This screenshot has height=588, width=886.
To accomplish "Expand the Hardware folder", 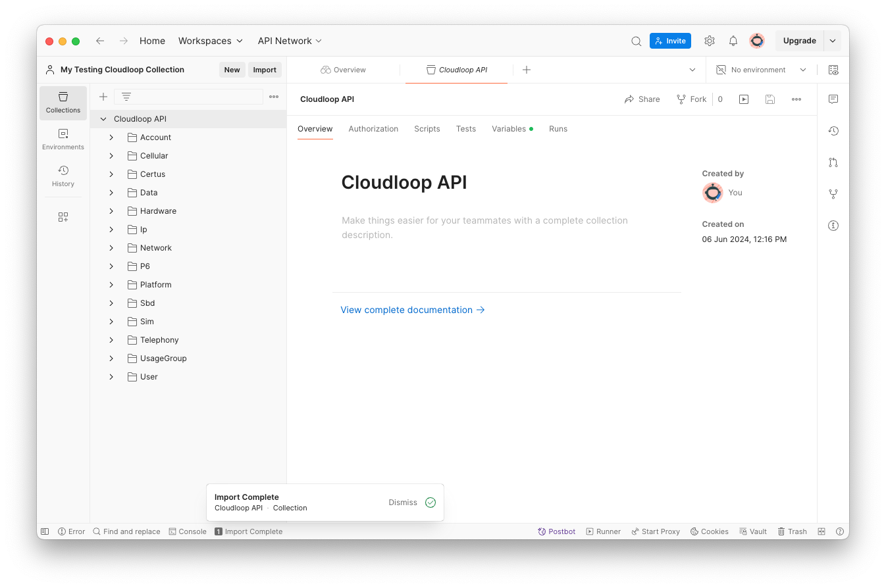I will click(x=111, y=211).
